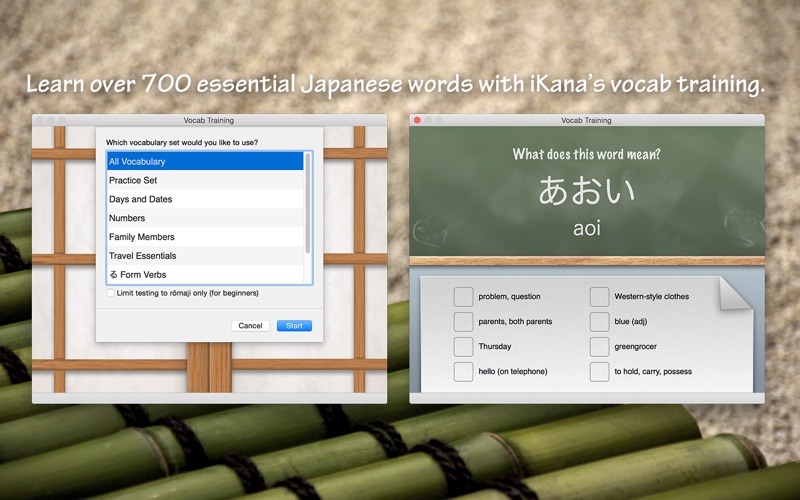This screenshot has height=500, width=800.
Task: Click the blue Start button
Action: (294, 326)
